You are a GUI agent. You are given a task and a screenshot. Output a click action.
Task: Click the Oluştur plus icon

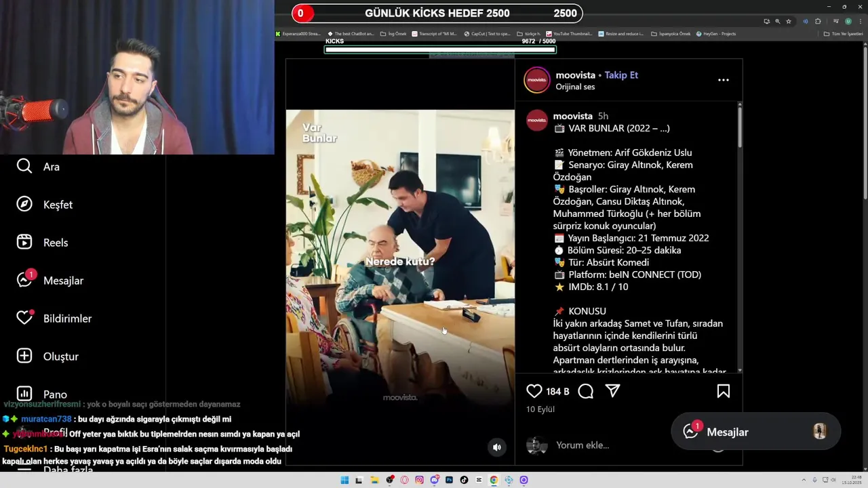point(24,356)
